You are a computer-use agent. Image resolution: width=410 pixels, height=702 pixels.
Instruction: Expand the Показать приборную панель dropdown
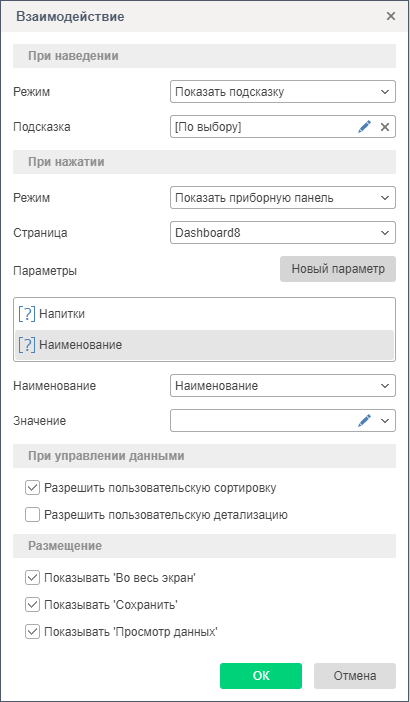coord(283,197)
